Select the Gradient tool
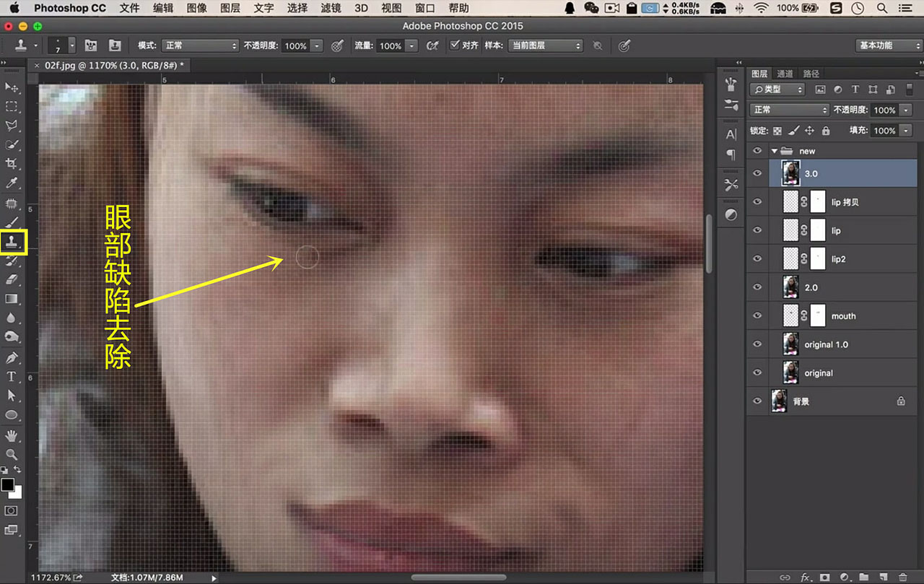The height and width of the screenshot is (584, 924). click(12, 299)
